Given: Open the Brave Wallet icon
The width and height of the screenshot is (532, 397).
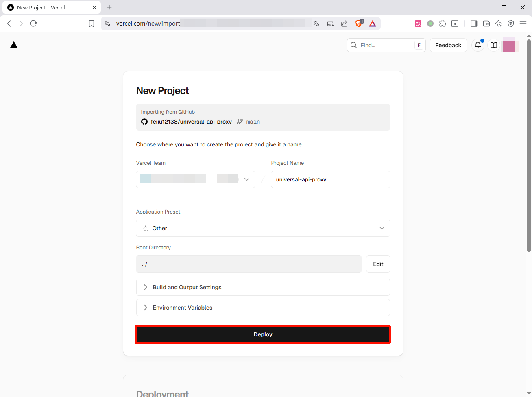Looking at the screenshot, I should coord(486,24).
